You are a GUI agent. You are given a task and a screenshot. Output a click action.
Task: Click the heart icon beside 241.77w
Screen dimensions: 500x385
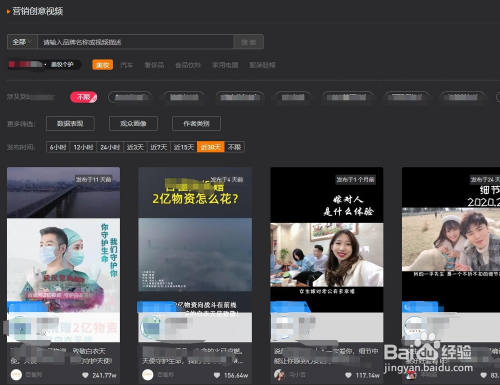85,375
